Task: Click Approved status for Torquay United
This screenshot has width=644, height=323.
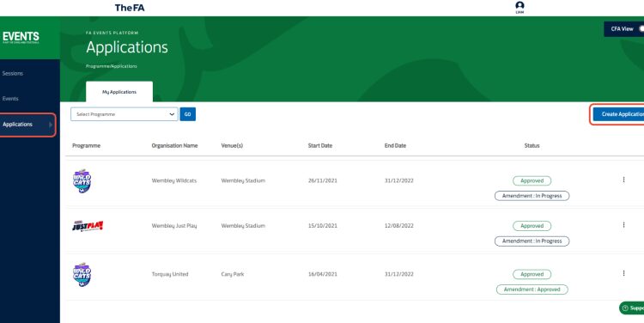Action: pos(532,275)
